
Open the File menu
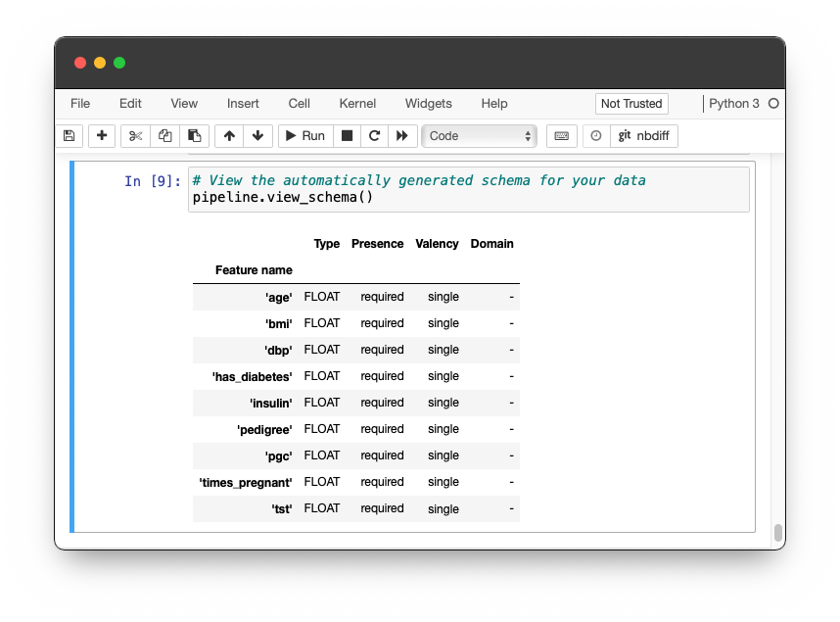80,104
